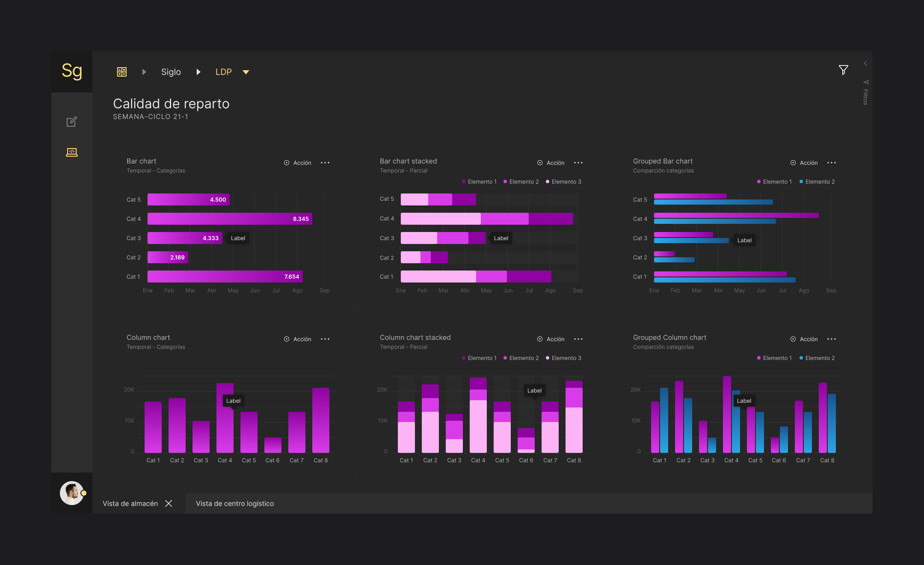Click the Calidad de reparto title

pyautogui.click(x=171, y=104)
